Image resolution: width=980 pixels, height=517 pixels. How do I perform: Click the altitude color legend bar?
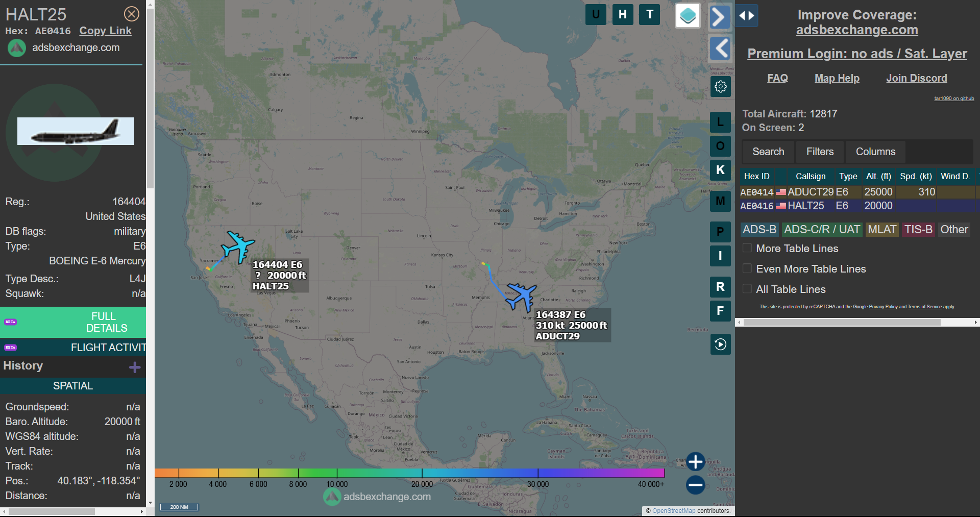tap(409, 473)
